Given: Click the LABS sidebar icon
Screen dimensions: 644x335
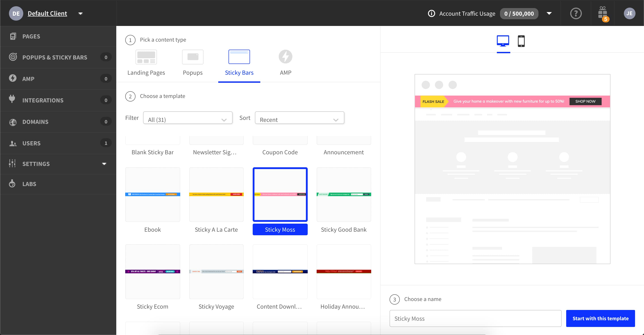Looking at the screenshot, I should tap(12, 184).
